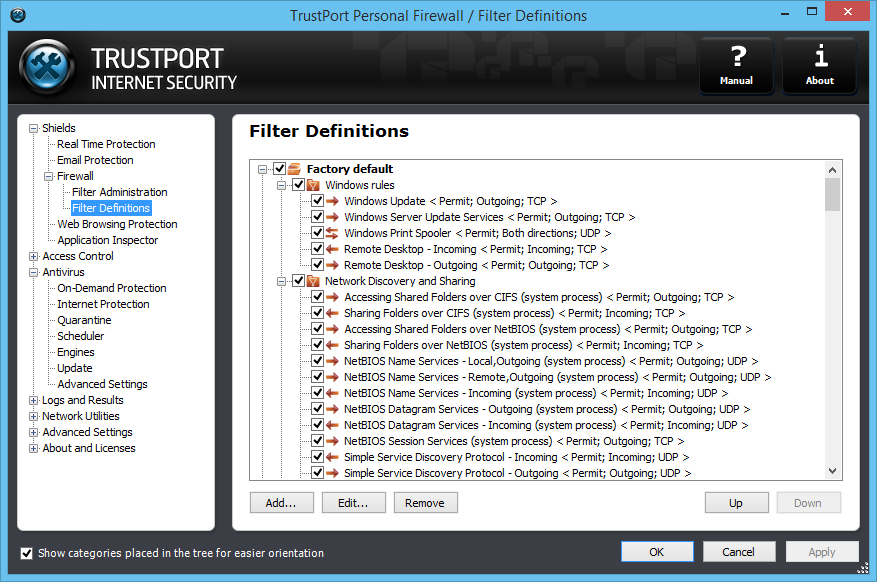Image resolution: width=877 pixels, height=582 pixels.
Task: Select the Scheduler item under Antivirus
Action: coord(81,336)
